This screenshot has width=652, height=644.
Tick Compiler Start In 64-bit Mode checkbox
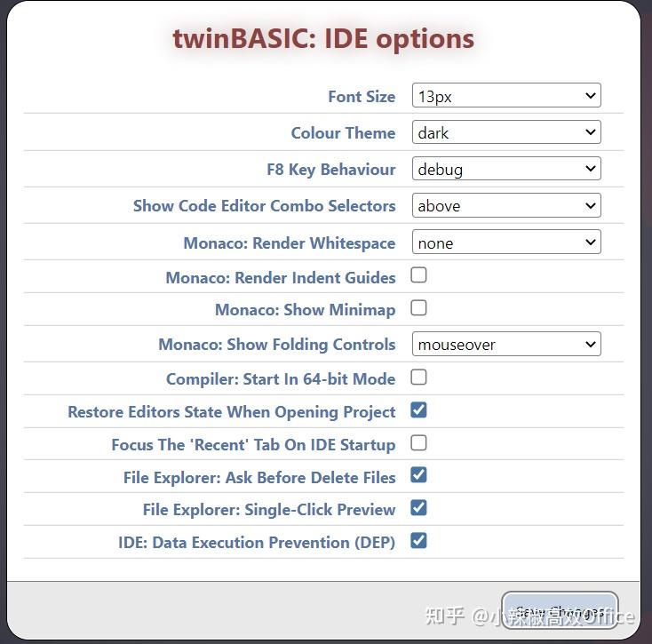click(x=418, y=378)
